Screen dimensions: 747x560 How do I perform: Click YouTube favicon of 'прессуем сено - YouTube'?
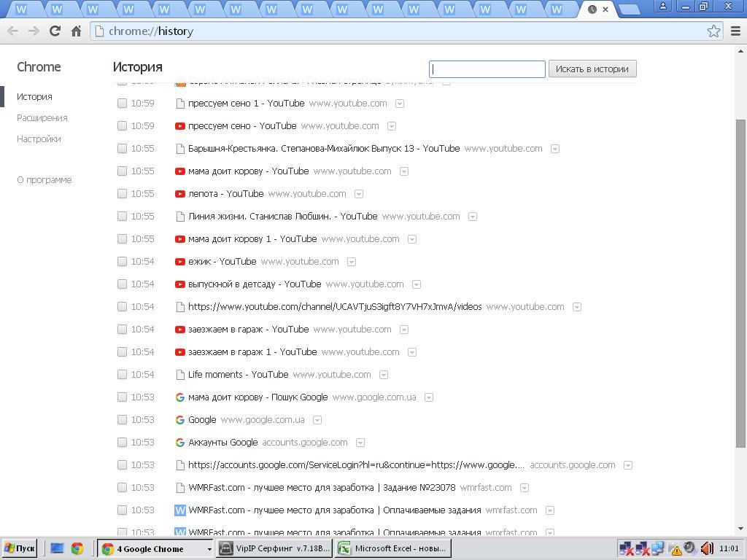coord(179,126)
